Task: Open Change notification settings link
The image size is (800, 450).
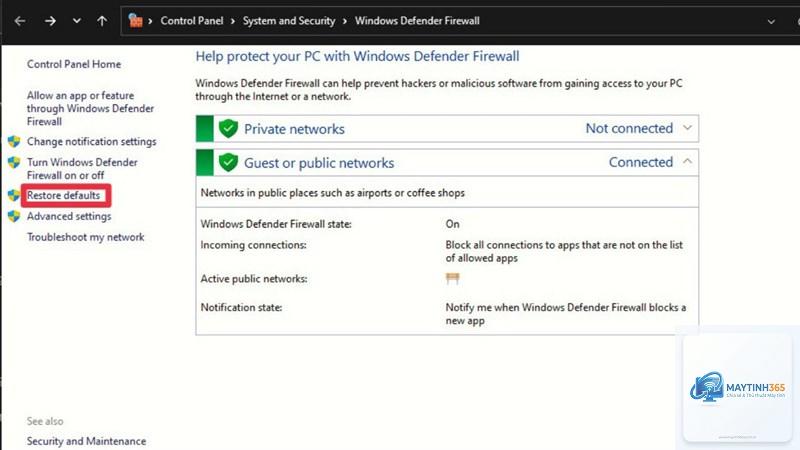Action: pyautogui.click(x=92, y=141)
